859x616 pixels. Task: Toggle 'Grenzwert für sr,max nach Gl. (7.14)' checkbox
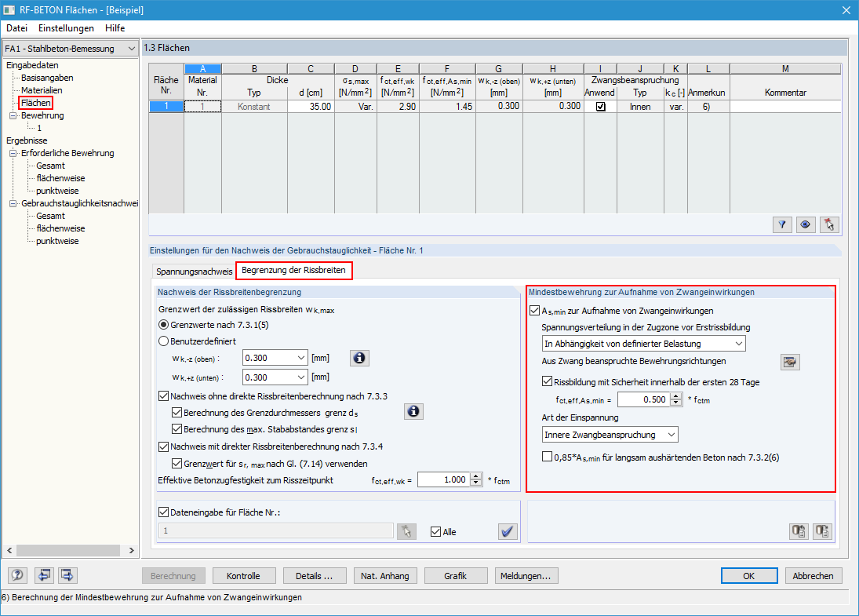click(177, 463)
